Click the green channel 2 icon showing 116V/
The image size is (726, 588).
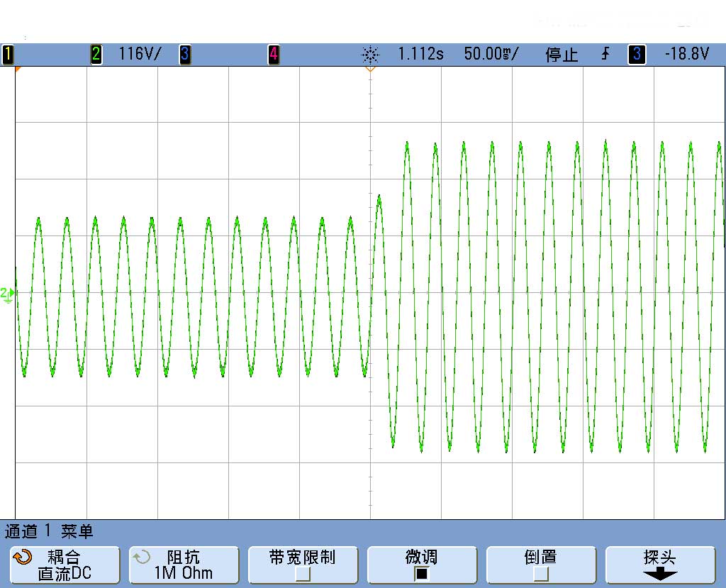tap(95, 54)
